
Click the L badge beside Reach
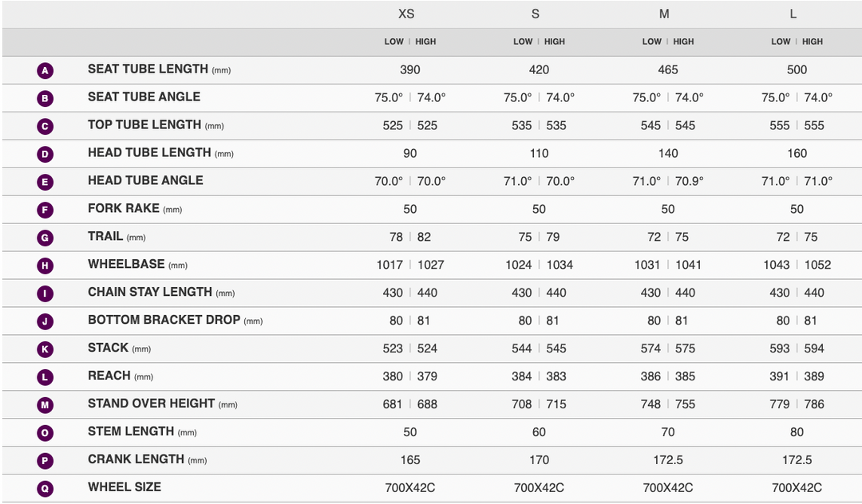(45, 377)
